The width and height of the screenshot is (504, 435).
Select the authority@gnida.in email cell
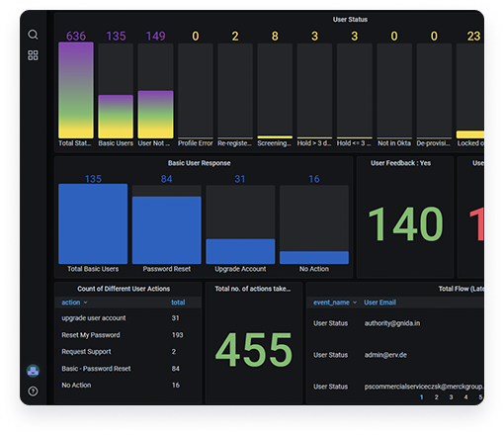pyautogui.click(x=392, y=323)
